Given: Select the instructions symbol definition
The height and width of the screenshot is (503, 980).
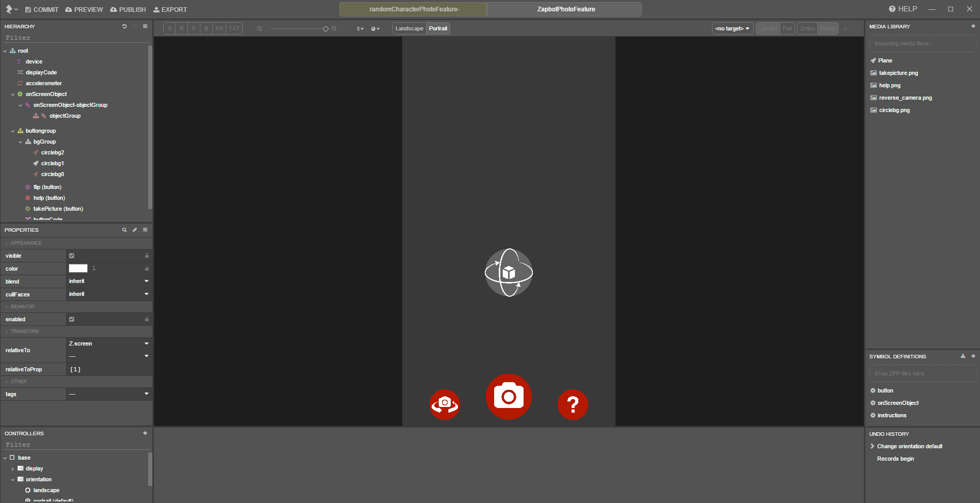Looking at the screenshot, I should coord(892,415).
